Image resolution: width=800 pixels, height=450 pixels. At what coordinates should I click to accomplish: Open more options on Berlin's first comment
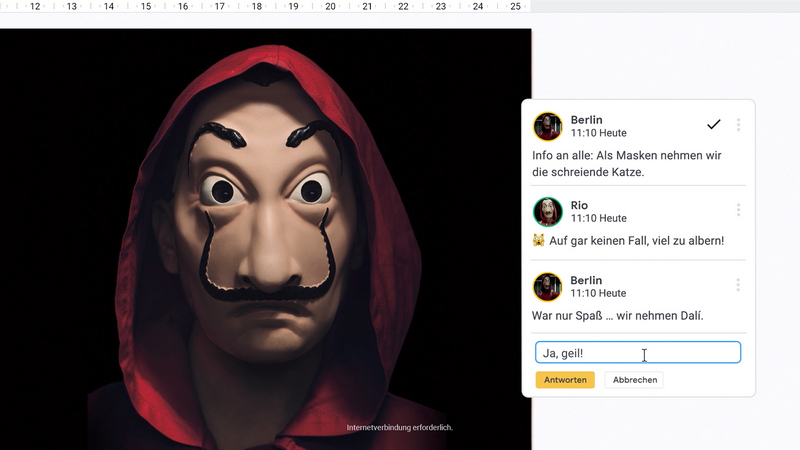tap(738, 125)
